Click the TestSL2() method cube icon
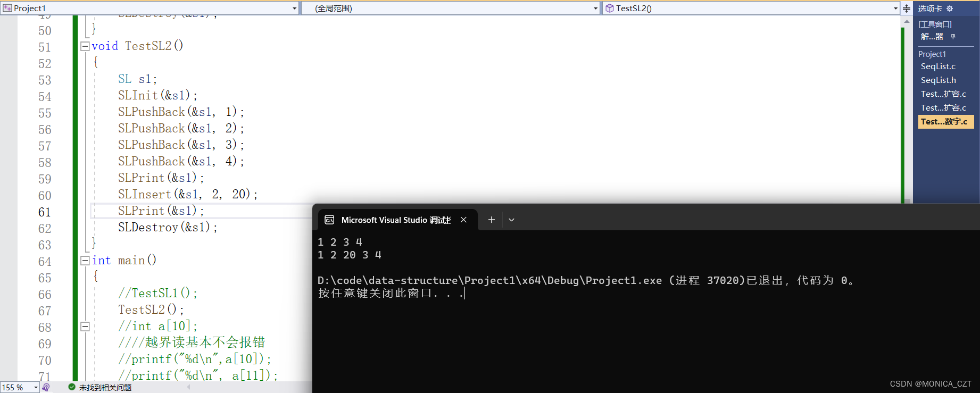This screenshot has width=980, height=393. [x=610, y=9]
